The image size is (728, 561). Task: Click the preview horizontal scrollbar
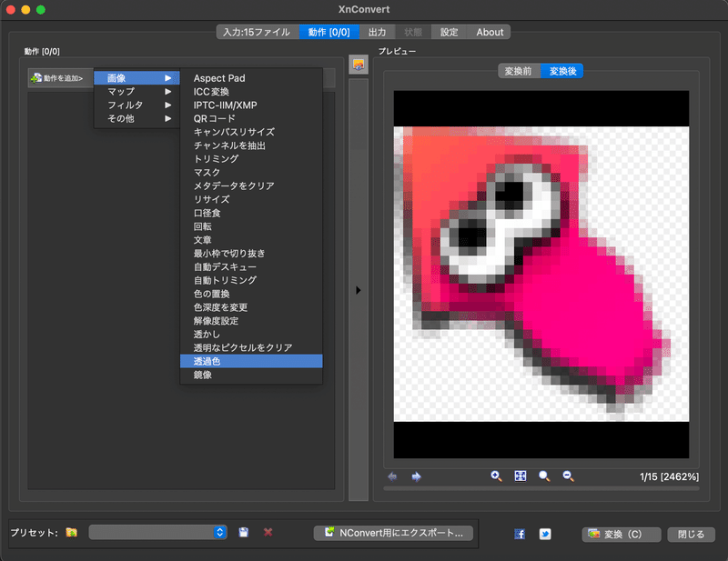(x=541, y=488)
